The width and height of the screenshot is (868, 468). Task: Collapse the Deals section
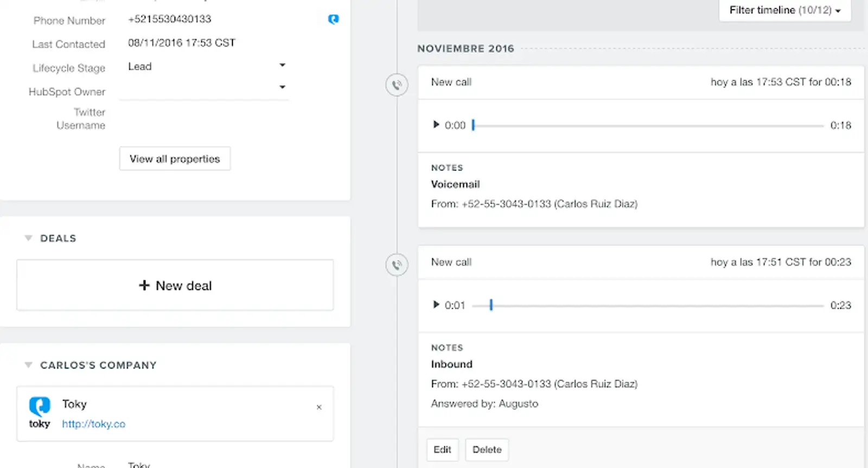click(29, 238)
